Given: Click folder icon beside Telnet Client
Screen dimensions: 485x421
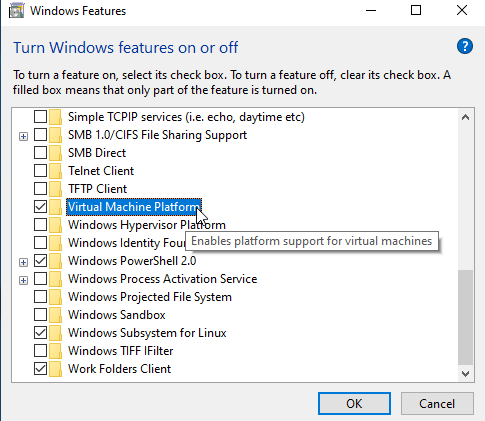Looking at the screenshot, I should (x=55, y=171).
